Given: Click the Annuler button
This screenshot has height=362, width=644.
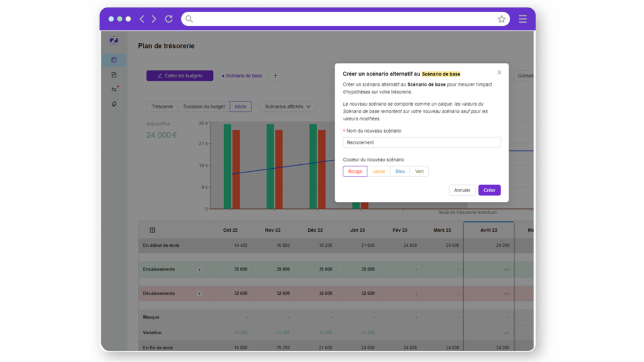Looking at the screenshot, I should click(462, 190).
